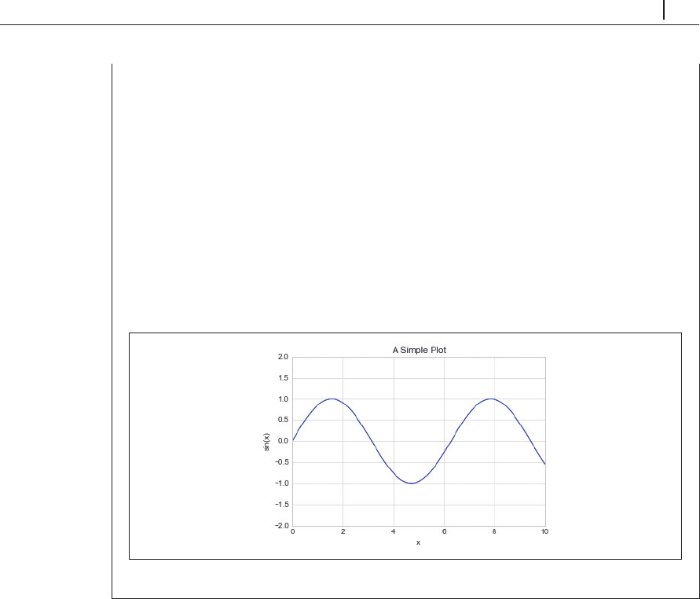Viewport: 700px width, 599px height.
Task: Click the first peak of the sine curve
Action: pos(332,399)
